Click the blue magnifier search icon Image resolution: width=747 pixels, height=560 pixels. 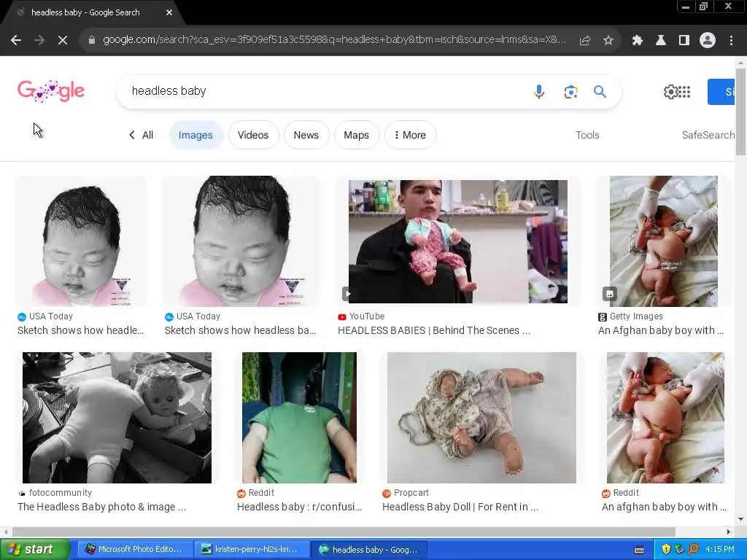tap(600, 91)
